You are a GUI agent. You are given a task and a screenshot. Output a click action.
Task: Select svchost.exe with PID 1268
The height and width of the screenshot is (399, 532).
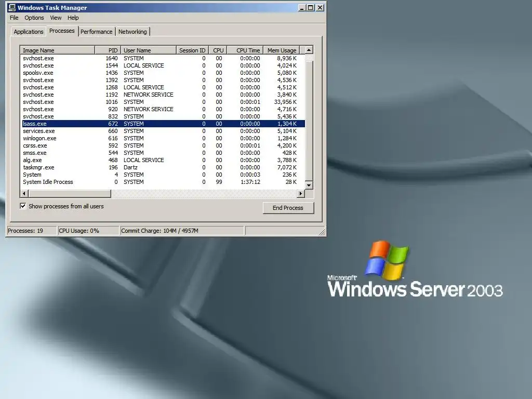163,87
